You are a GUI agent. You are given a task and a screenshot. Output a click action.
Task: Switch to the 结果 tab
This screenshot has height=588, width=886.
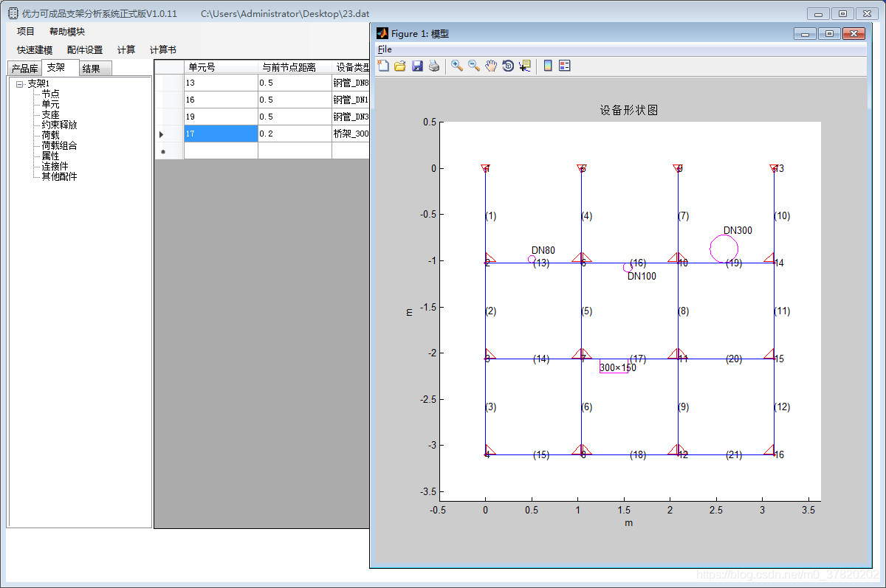click(95, 69)
